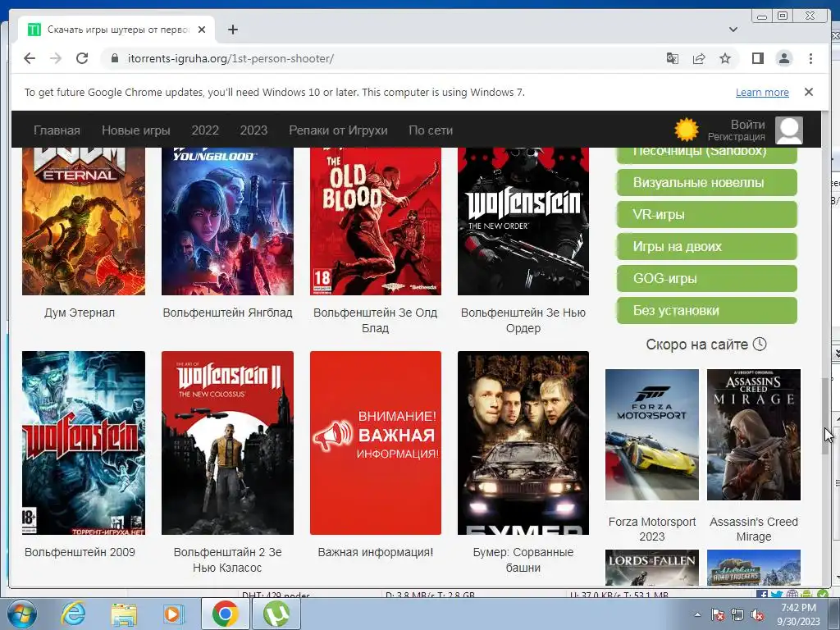
Task: Open the Wolfenstein 2009 cover image
Action: (84, 443)
